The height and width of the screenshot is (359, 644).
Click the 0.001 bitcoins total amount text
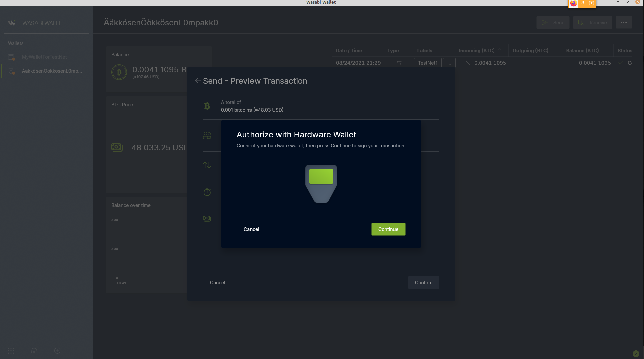point(252,110)
